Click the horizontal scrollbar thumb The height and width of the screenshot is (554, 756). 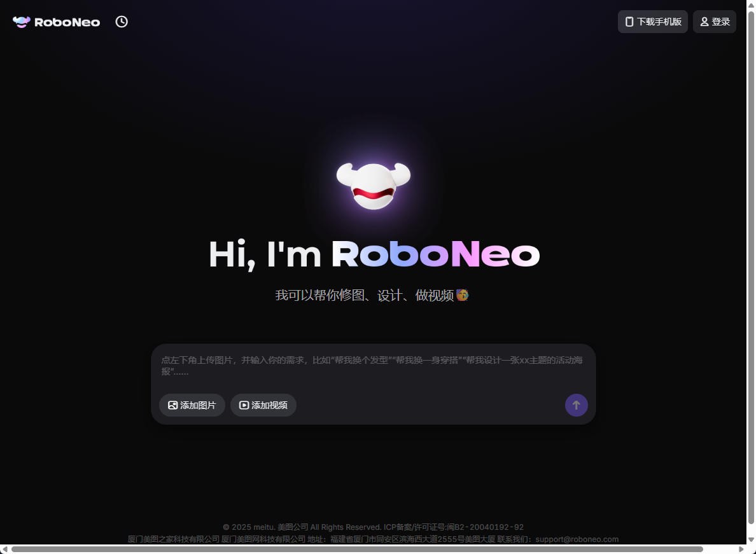[357, 549]
